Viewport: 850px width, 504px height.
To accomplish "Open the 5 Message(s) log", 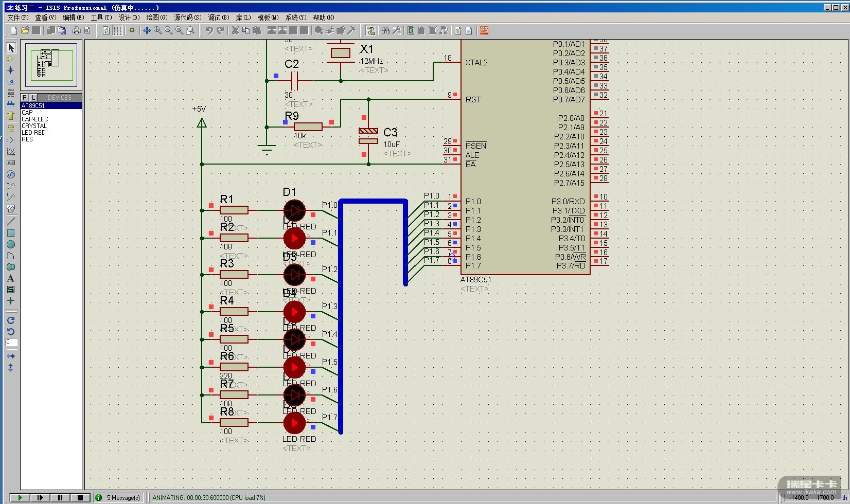I will (118, 497).
